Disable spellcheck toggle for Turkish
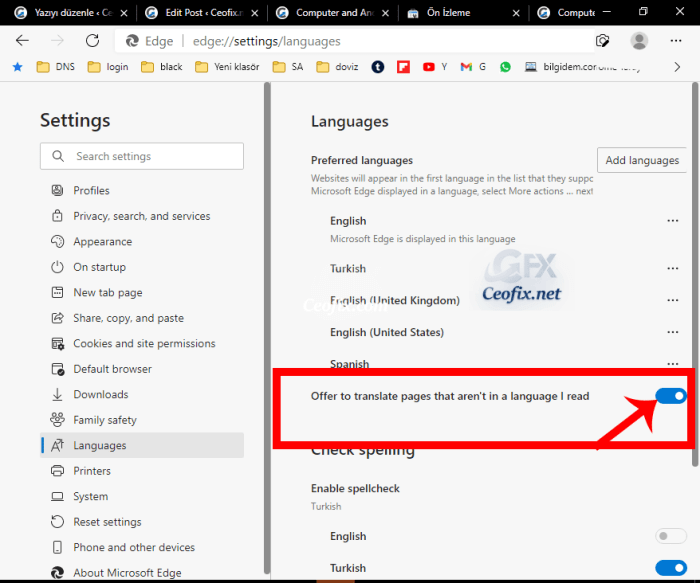 click(671, 568)
